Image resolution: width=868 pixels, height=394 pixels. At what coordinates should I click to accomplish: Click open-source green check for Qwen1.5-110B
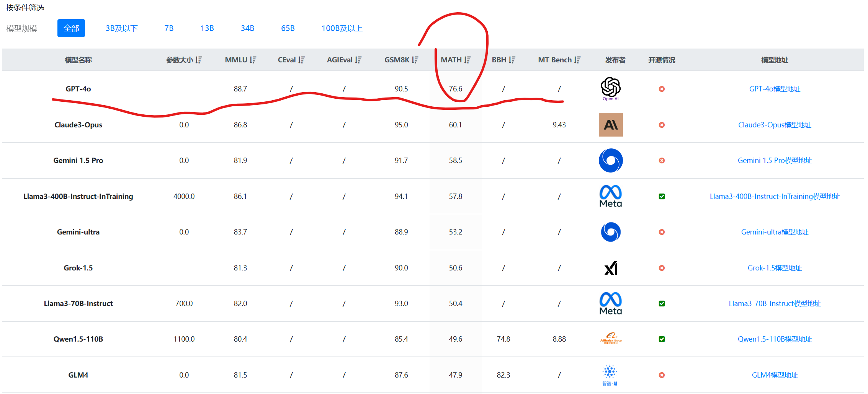click(662, 339)
